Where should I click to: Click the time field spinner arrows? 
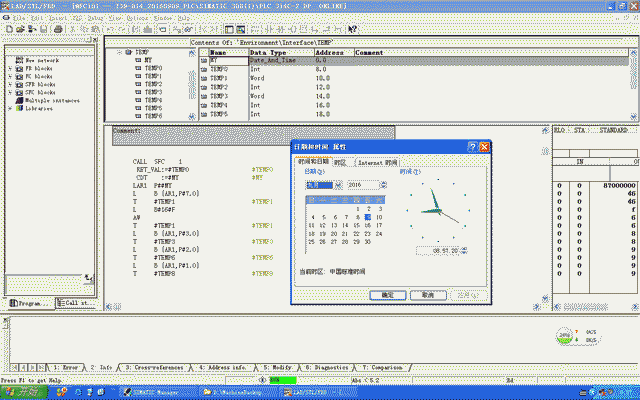(465, 250)
